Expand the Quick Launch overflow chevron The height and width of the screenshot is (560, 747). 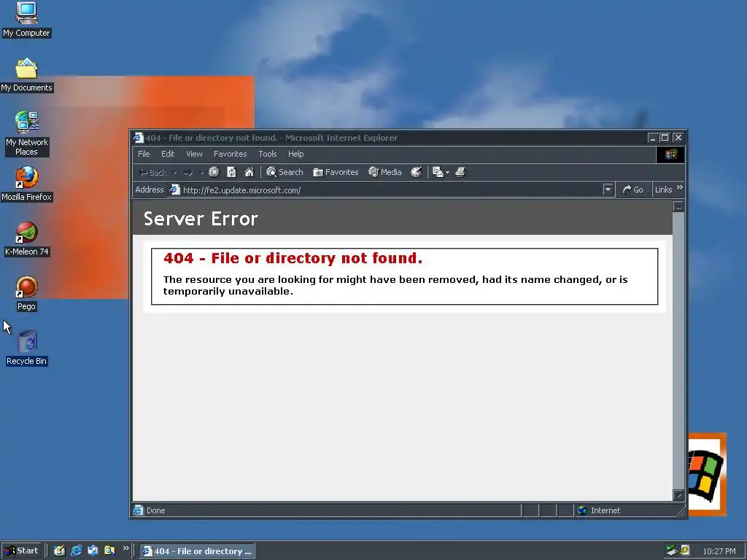tap(125, 548)
